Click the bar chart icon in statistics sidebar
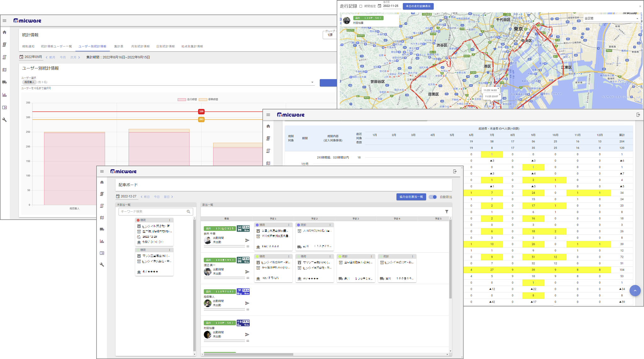 coord(4,95)
